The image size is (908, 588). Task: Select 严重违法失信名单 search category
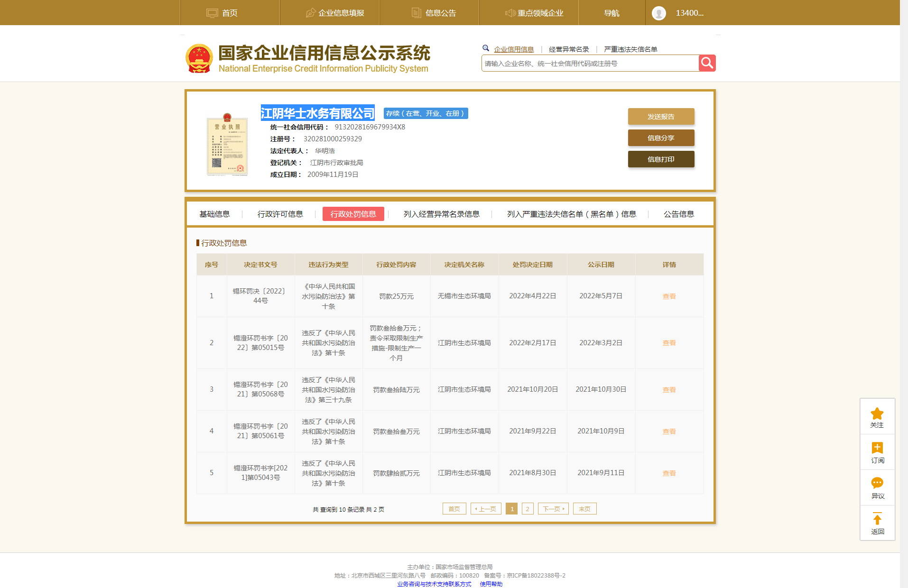click(630, 49)
